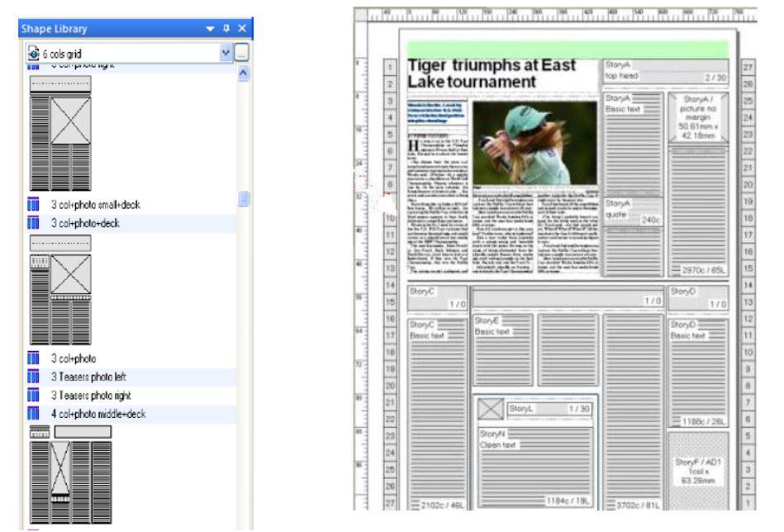Screen dimensions: 784x532
Task: Pin the Shape Library panel
Action: pyautogui.click(x=226, y=28)
